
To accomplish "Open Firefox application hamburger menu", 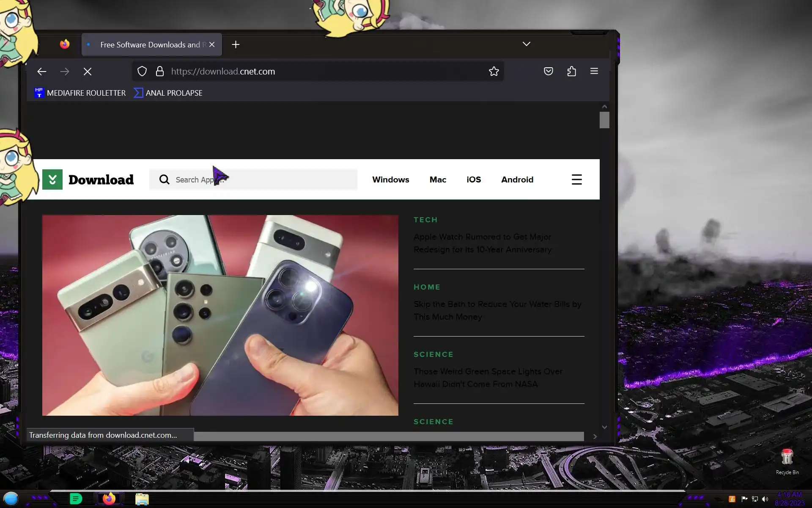I will click(594, 71).
